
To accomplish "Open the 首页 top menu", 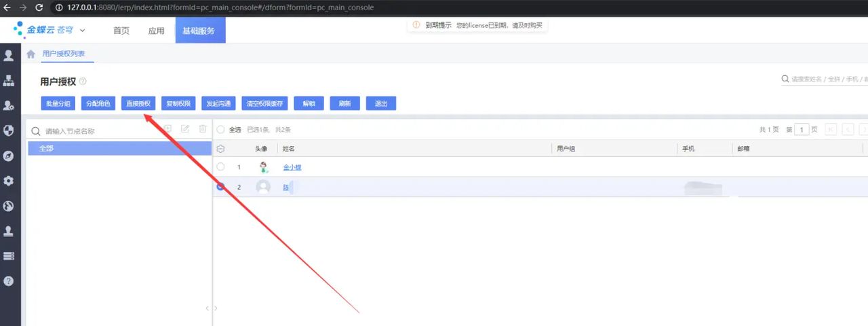I will tap(121, 31).
